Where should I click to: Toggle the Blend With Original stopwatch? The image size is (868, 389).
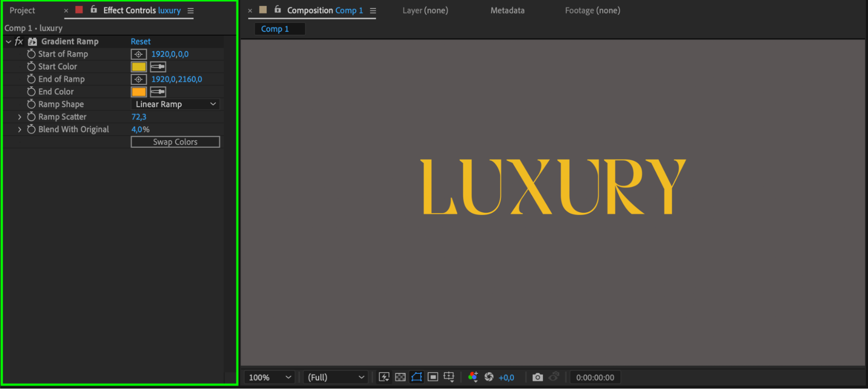click(x=31, y=129)
